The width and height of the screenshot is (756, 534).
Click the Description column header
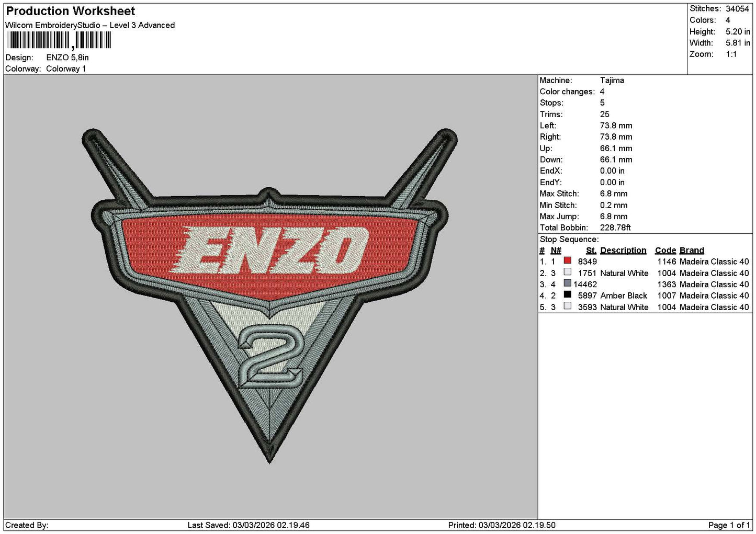point(623,251)
